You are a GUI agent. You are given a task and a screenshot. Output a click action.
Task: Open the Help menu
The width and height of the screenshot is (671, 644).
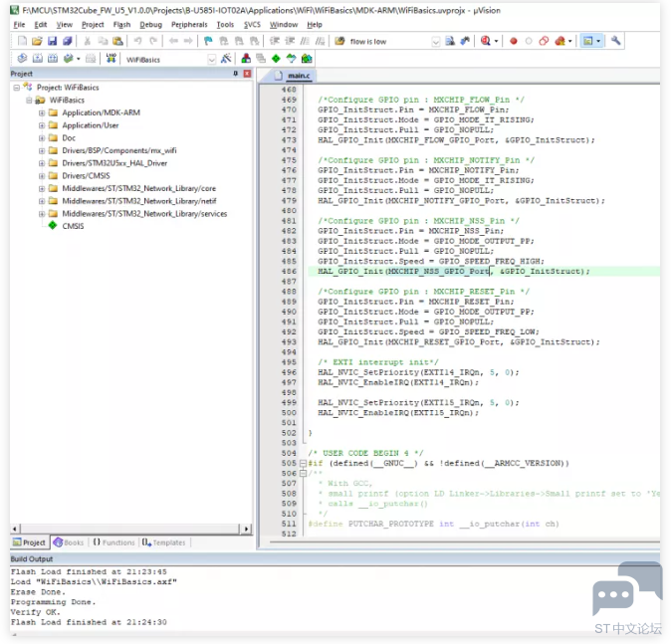click(315, 25)
